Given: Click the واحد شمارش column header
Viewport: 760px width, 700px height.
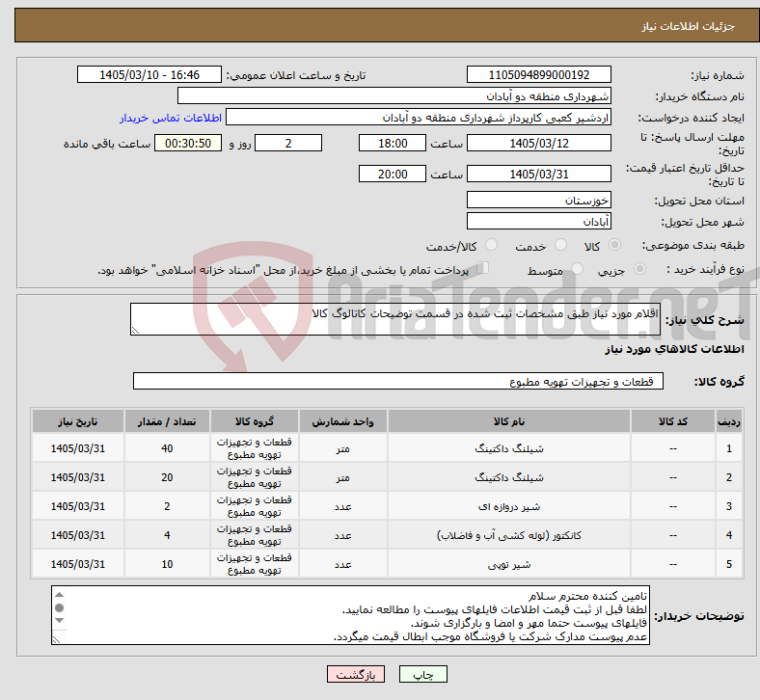Looking at the screenshot, I should 342,421.
